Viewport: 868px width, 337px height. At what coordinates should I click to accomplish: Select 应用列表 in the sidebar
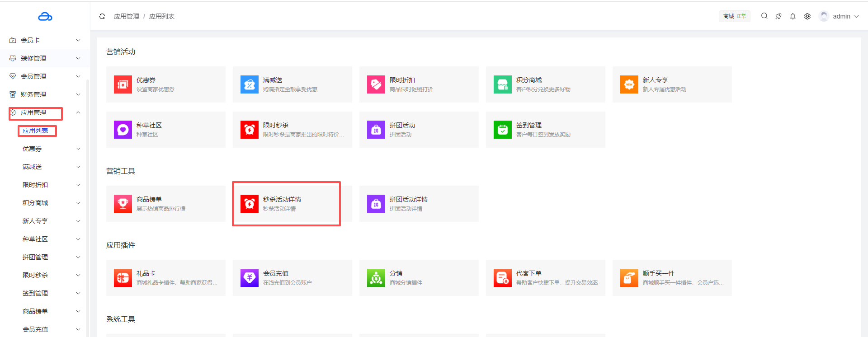pyautogui.click(x=35, y=131)
